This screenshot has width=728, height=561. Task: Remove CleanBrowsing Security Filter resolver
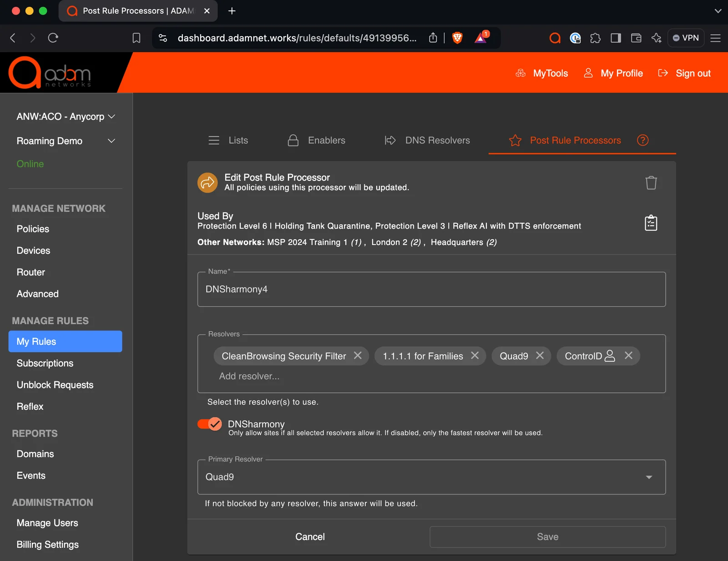click(358, 356)
